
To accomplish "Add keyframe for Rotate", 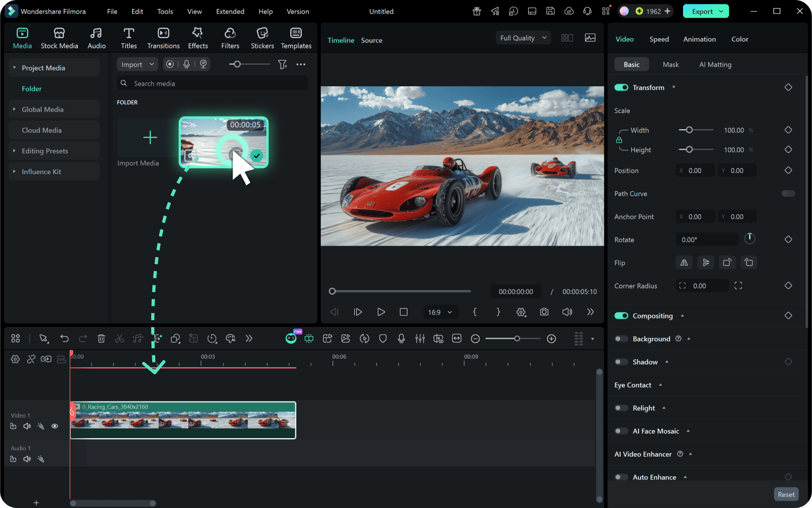I will coord(788,240).
